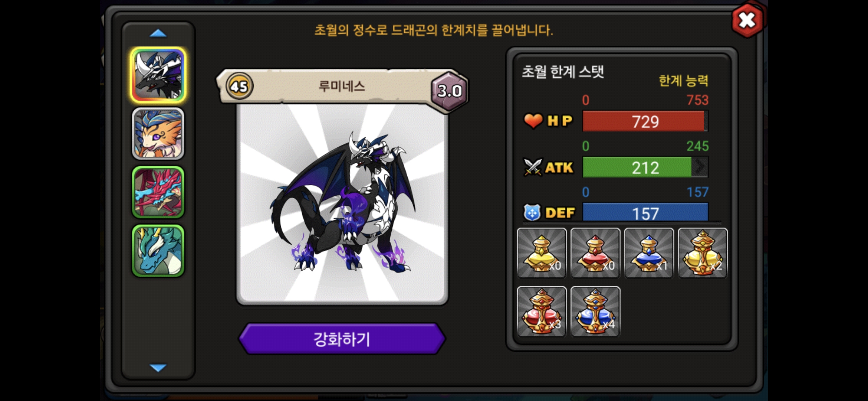This screenshot has width=868, height=401.
Task: Choose the large yellow essence potion x2
Action: click(x=703, y=253)
